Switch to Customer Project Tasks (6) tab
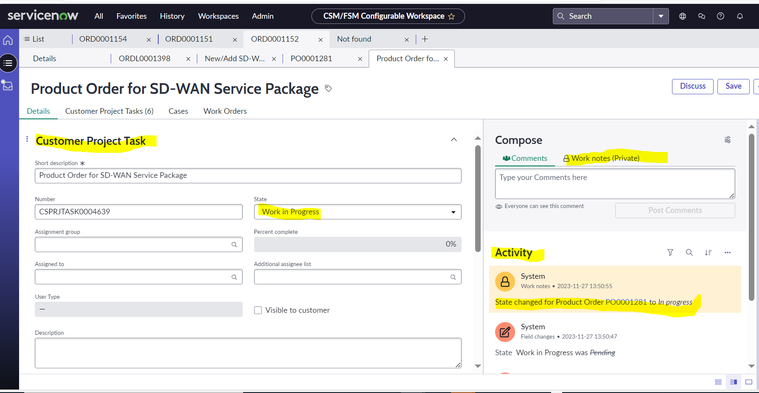This screenshot has height=393, width=759. pyautogui.click(x=109, y=111)
